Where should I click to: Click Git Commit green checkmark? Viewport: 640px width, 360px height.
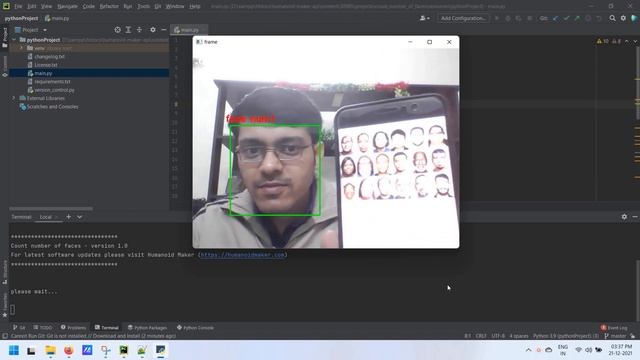(567, 18)
